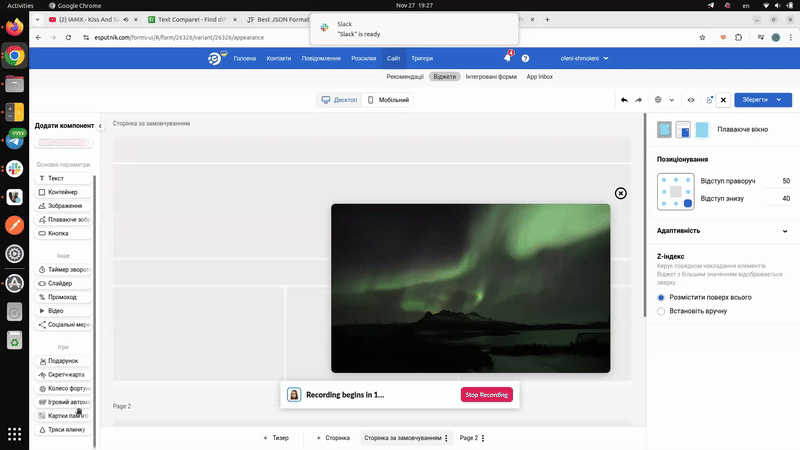Select Встановіть вручну radio option
The width and height of the screenshot is (800, 450).
click(661, 311)
